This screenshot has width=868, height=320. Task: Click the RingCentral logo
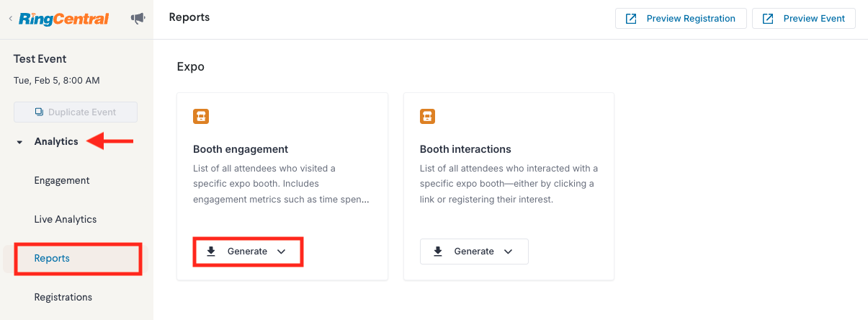pyautogui.click(x=63, y=19)
